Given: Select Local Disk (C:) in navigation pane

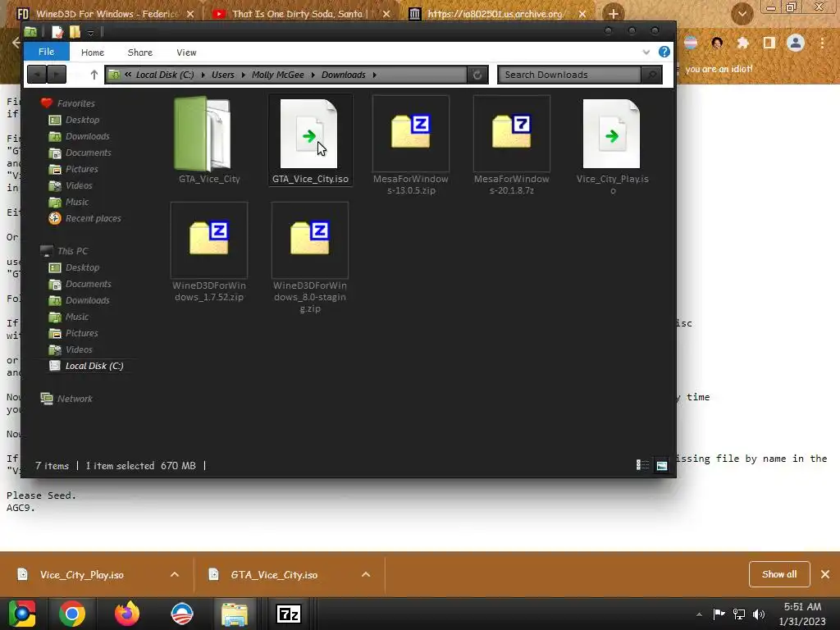Looking at the screenshot, I should point(94,366).
